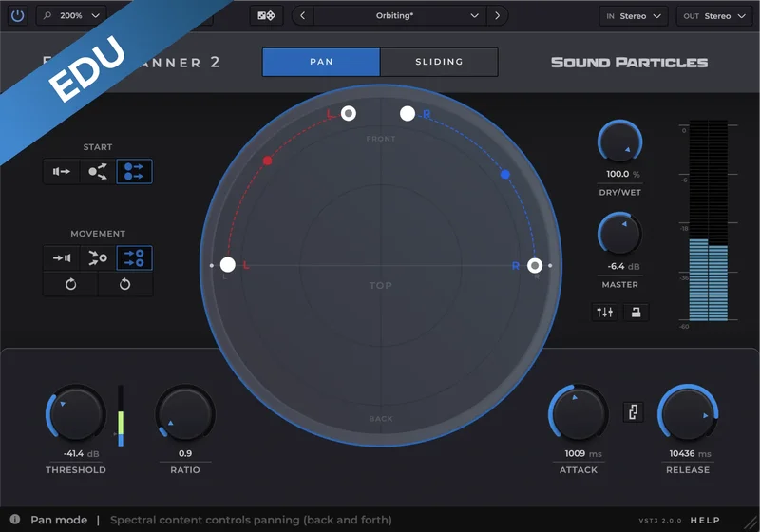Image resolution: width=760 pixels, height=532 pixels.
Task: Click the 10436 ms Release value
Action: (691, 453)
